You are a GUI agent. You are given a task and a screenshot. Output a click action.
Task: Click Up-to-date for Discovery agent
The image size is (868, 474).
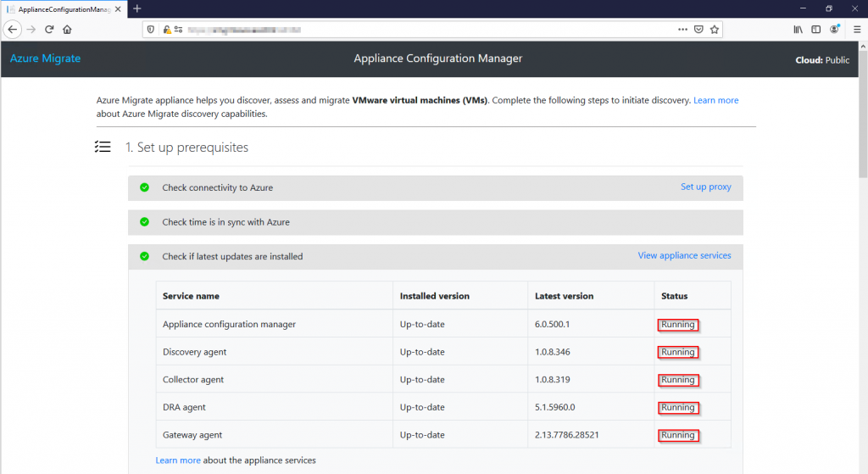pyautogui.click(x=422, y=352)
